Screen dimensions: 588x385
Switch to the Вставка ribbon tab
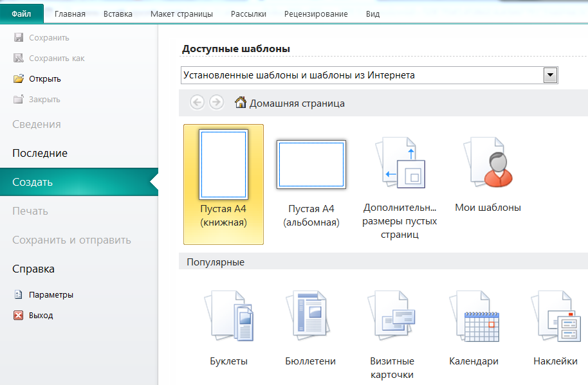tap(118, 14)
